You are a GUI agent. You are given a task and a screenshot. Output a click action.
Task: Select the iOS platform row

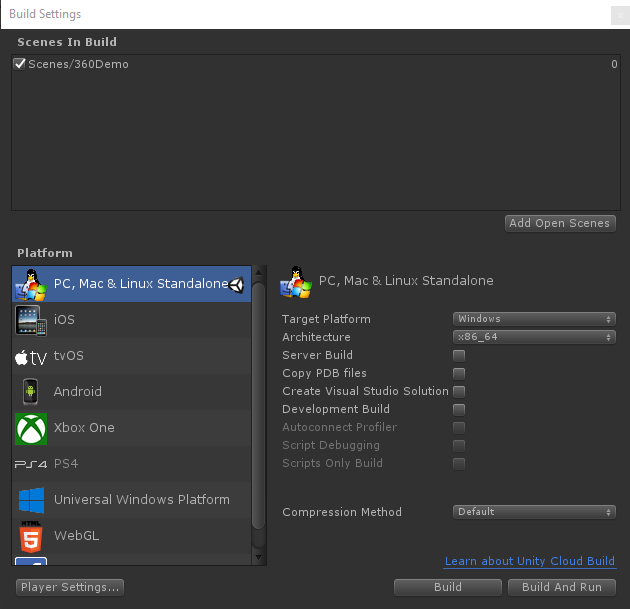pos(131,320)
